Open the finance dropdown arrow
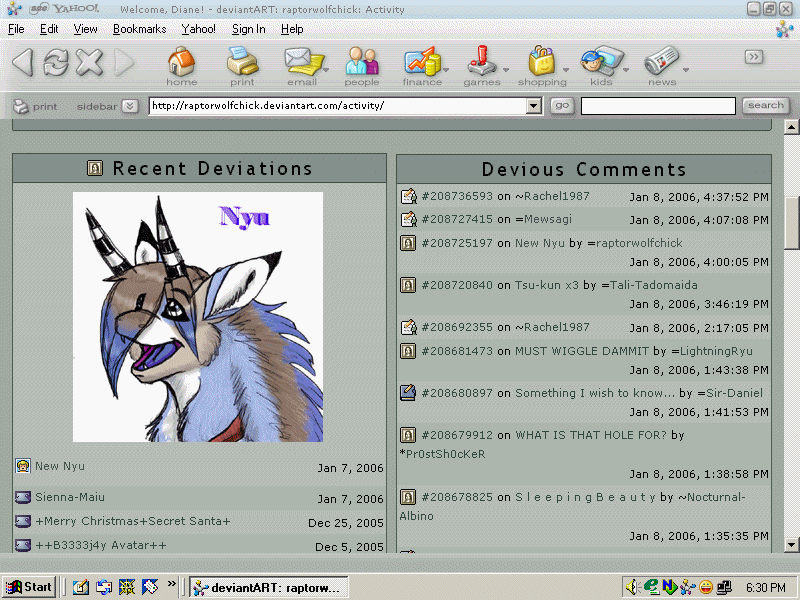The image size is (800, 600). [x=446, y=70]
